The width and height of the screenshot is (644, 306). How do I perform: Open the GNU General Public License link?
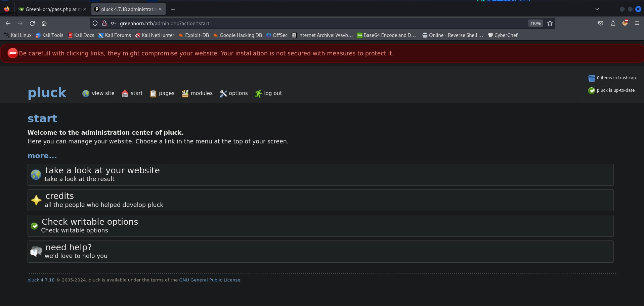(x=210, y=280)
